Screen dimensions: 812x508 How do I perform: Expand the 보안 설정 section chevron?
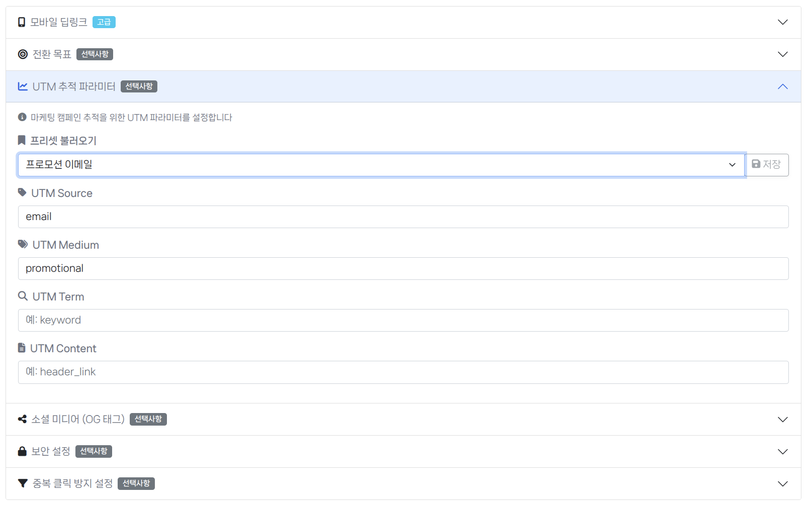click(782, 451)
